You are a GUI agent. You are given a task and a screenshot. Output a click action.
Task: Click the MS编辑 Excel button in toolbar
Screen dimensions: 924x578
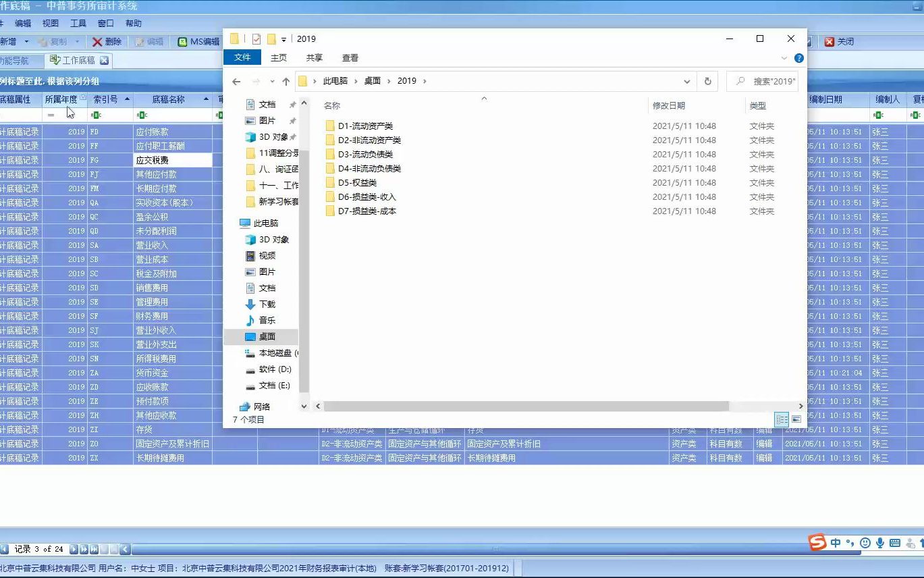pyautogui.click(x=198, y=42)
